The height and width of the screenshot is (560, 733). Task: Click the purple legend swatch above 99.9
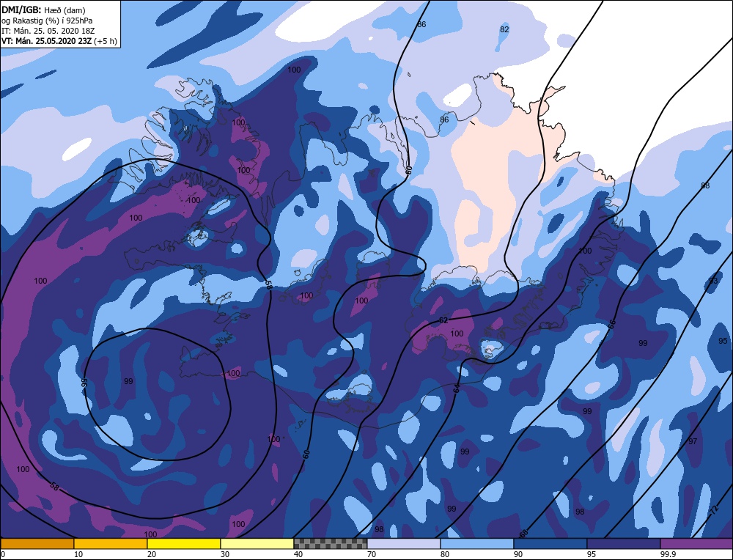tap(696, 543)
